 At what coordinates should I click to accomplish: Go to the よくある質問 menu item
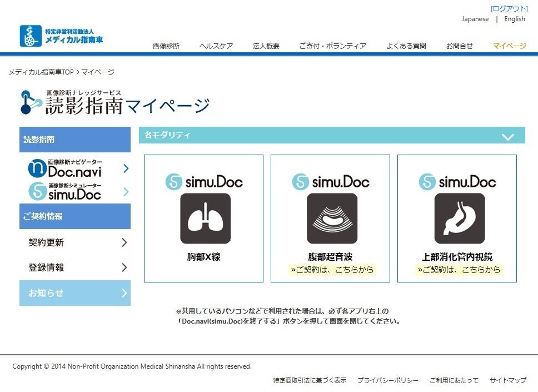tap(406, 46)
